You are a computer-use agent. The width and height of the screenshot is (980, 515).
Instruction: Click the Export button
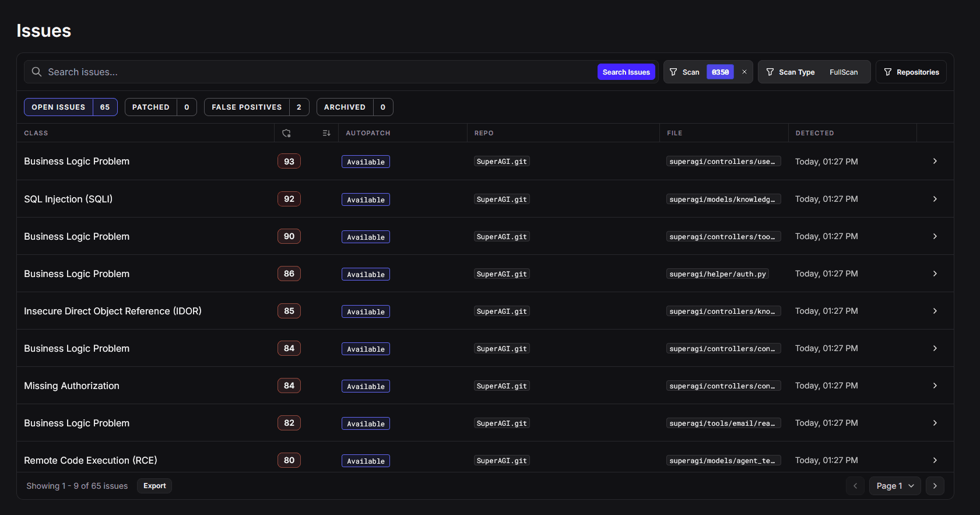[x=154, y=486]
